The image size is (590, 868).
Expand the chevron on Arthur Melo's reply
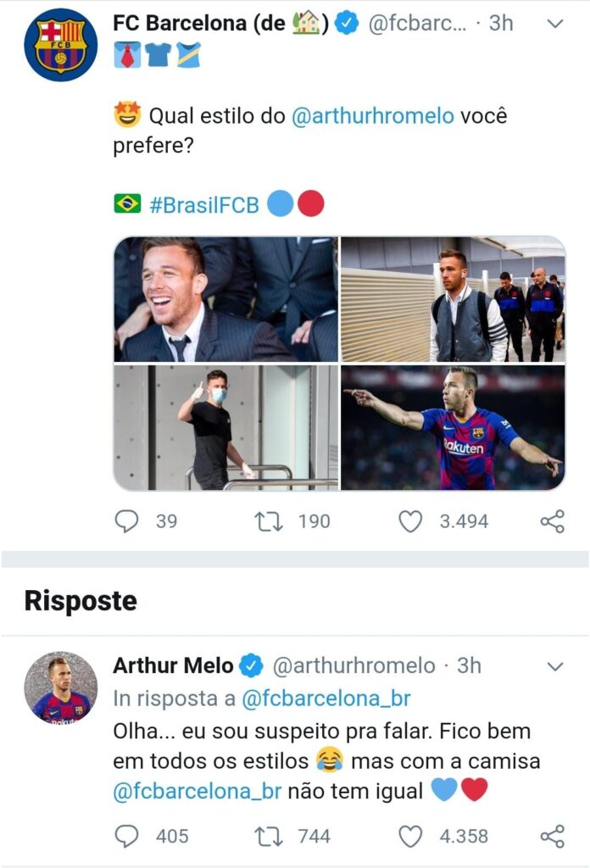pyautogui.click(x=555, y=668)
